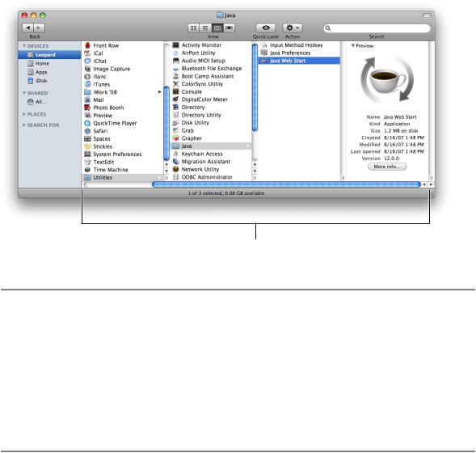Open the Utilities folder
476x453 pixels.
(123, 177)
